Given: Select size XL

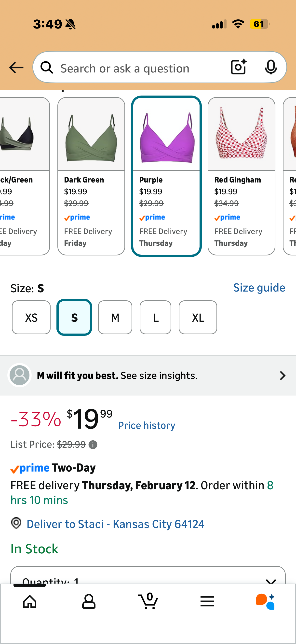Looking at the screenshot, I should [x=198, y=318].
